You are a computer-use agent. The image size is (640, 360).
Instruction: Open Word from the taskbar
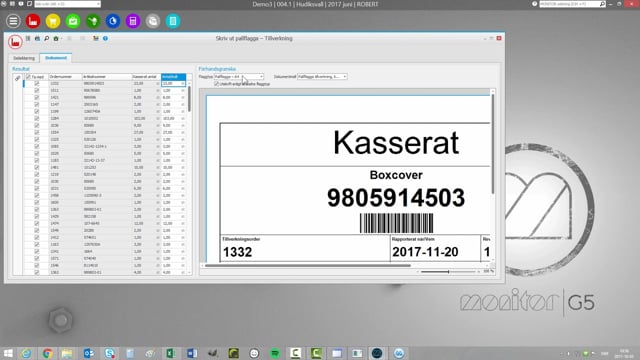192,353
